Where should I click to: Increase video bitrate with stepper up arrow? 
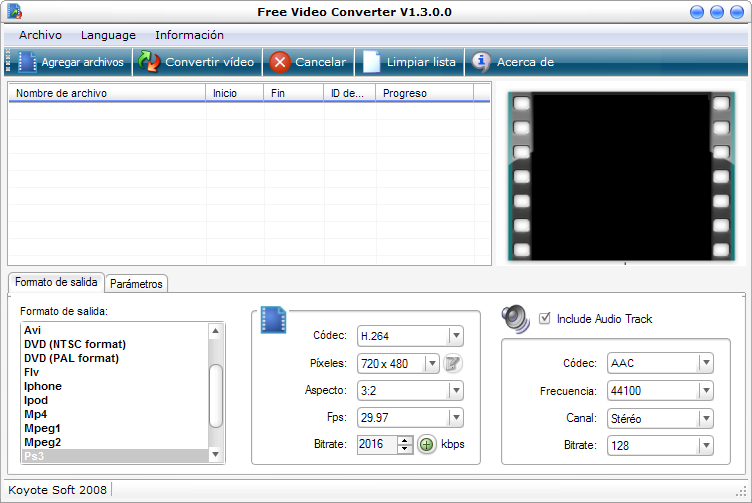pos(405,440)
